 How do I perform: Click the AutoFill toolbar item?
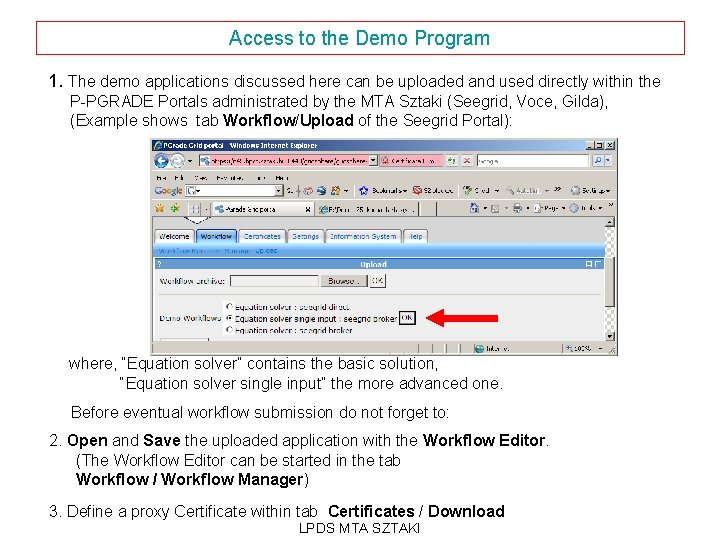522,191
